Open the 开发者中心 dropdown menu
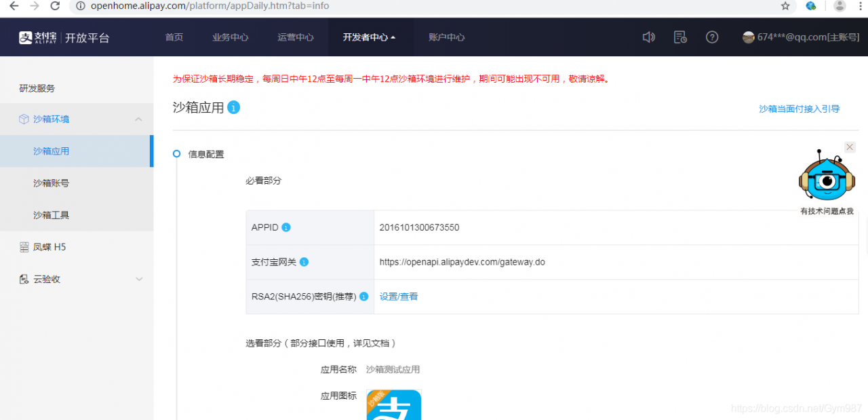868x420 pixels. (x=370, y=37)
